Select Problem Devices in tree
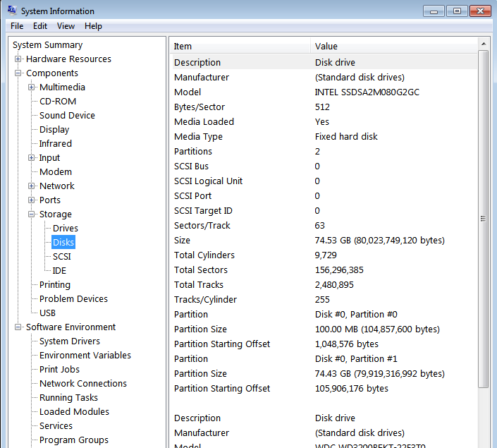The height and width of the screenshot is (448, 497). pyautogui.click(x=73, y=299)
